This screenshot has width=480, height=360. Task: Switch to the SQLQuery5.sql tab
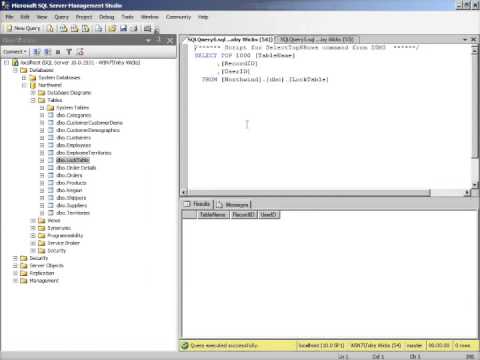(x=317, y=39)
